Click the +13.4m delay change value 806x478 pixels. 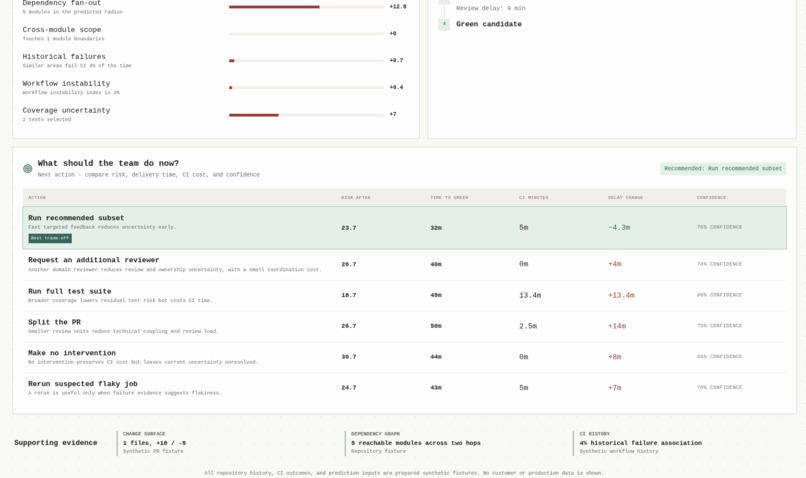point(621,296)
